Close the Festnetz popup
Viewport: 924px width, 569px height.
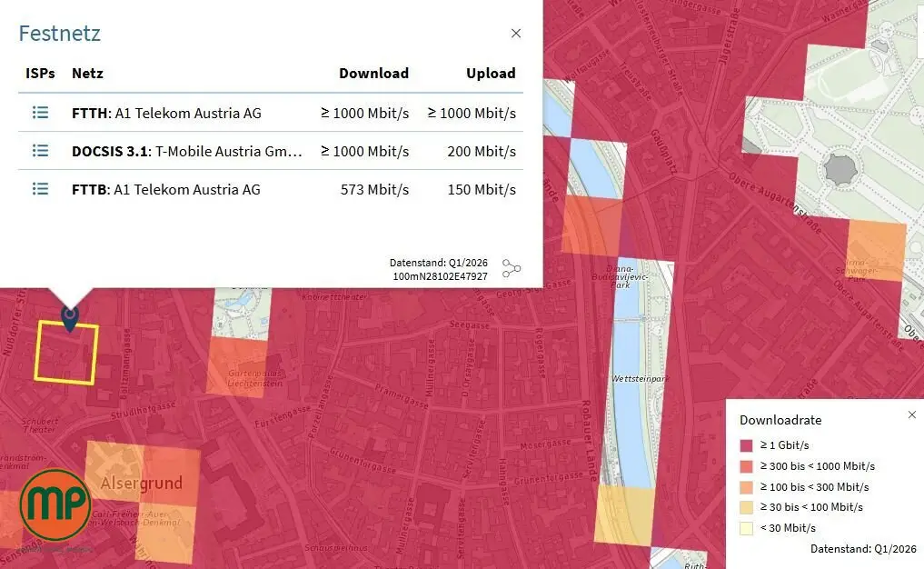click(516, 34)
